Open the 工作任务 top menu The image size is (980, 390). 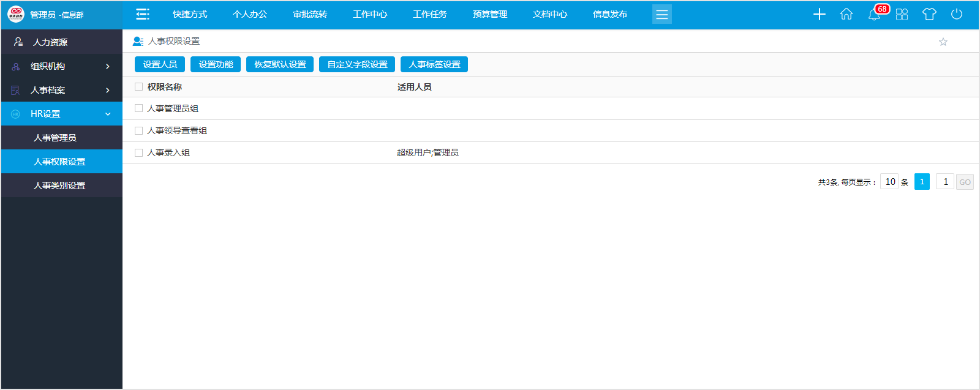pyautogui.click(x=430, y=14)
